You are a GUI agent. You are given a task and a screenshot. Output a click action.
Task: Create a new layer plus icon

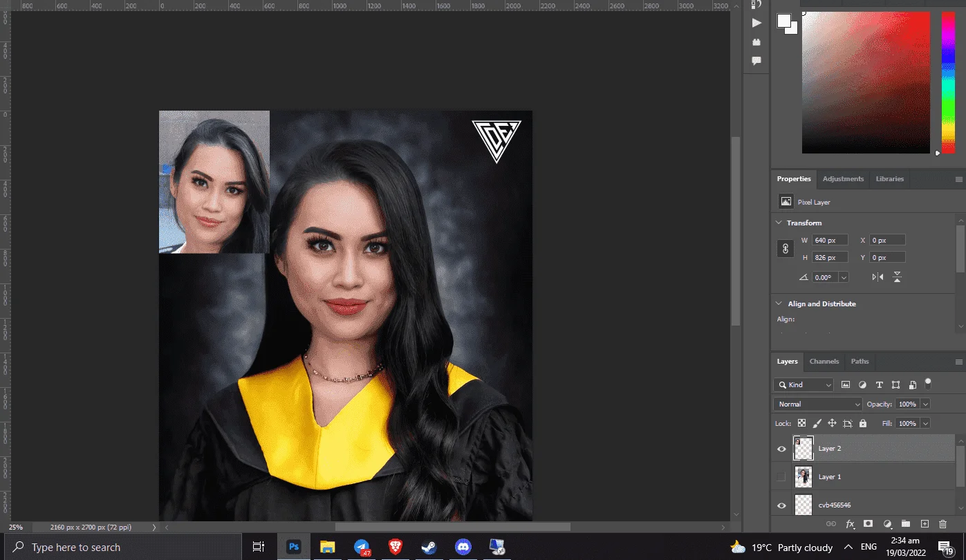[925, 524]
